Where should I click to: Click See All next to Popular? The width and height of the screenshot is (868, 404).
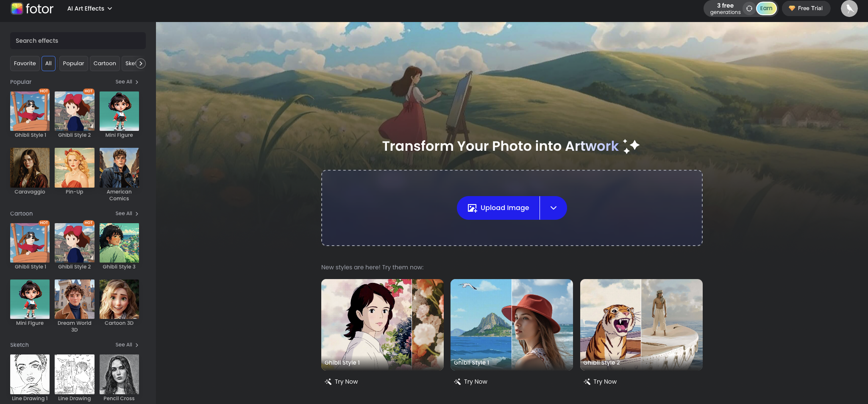click(127, 82)
